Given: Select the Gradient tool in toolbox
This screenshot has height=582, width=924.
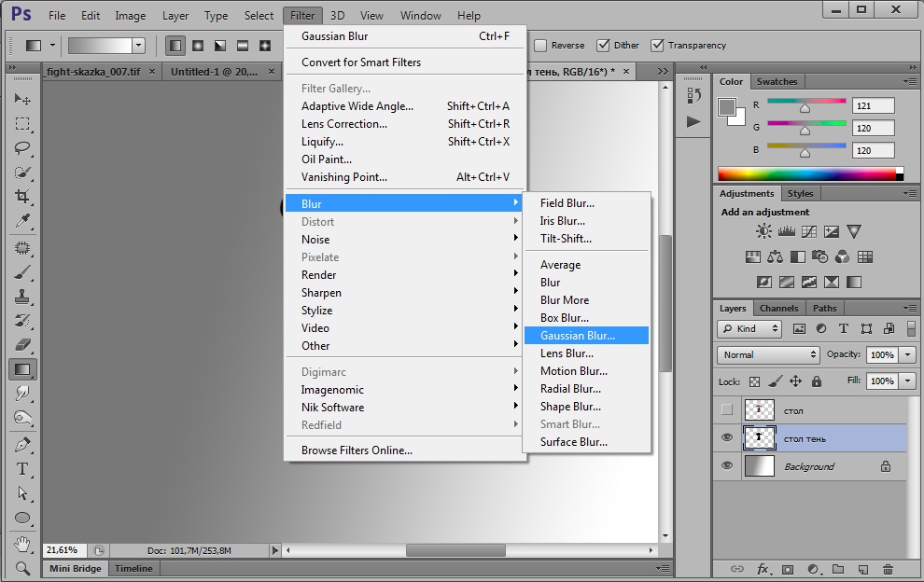Looking at the screenshot, I should (x=22, y=369).
